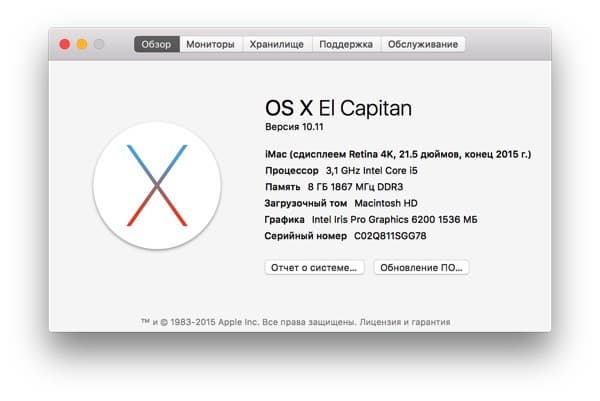600x401 pixels.
Task: Click the 3,1 GHz Intel Core i5 value
Action: (372, 171)
